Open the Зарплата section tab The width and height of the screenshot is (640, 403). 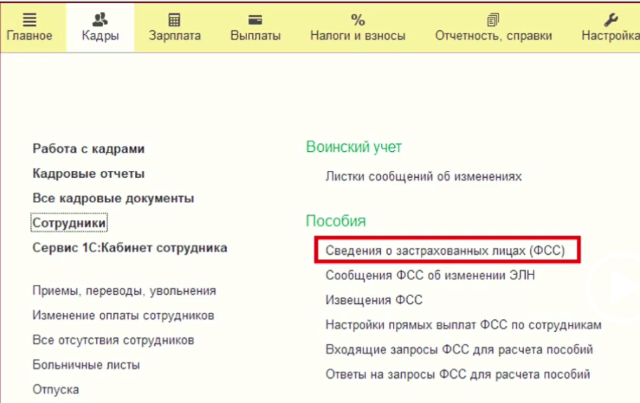tap(174, 36)
